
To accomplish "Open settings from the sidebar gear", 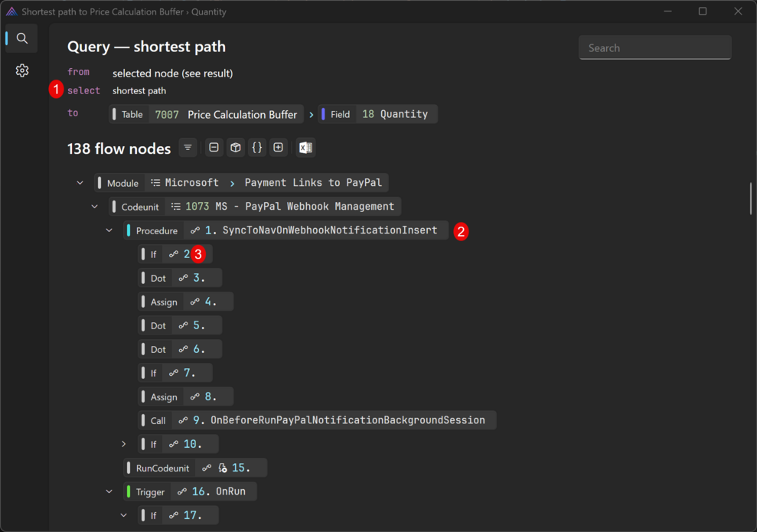I will coord(22,70).
